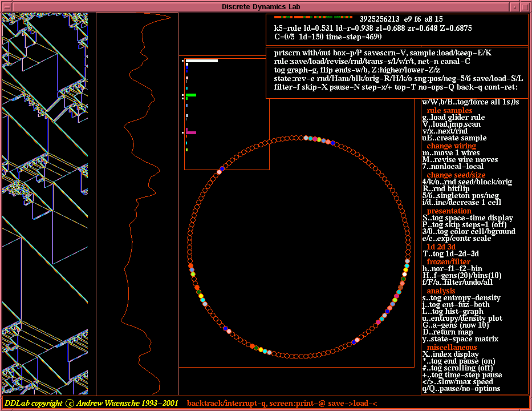Click 'uE..create sample' option
Viewport: 532px width, 411px height.
(454, 138)
